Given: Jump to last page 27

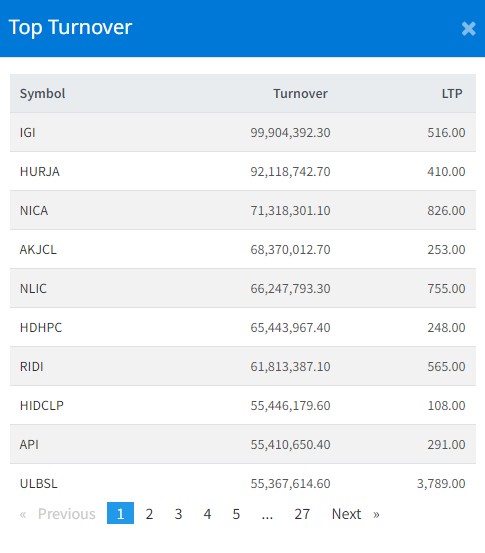Looking at the screenshot, I should click(x=302, y=514).
